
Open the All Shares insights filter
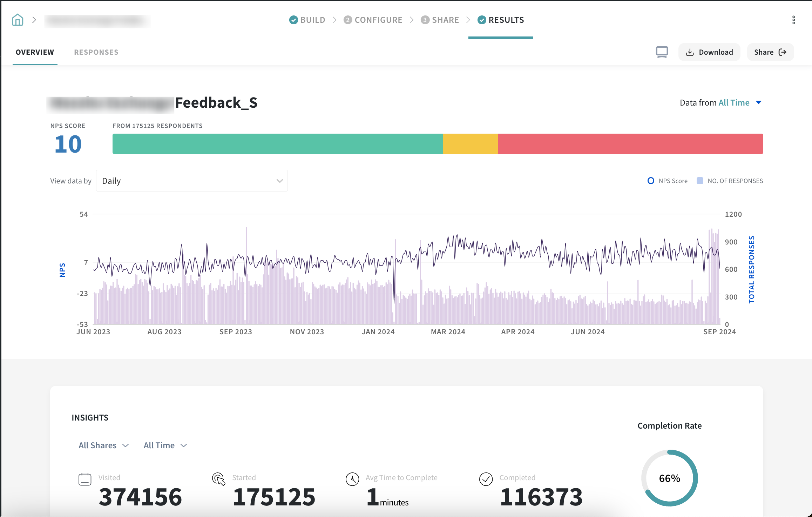click(103, 445)
